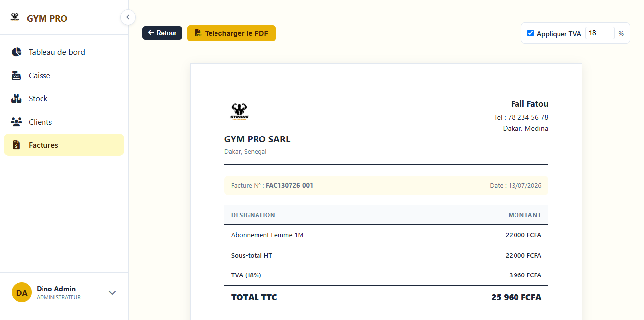Image resolution: width=644 pixels, height=320 pixels.
Task: Download the invoice with Telecharger le PDF
Action: point(231,33)
